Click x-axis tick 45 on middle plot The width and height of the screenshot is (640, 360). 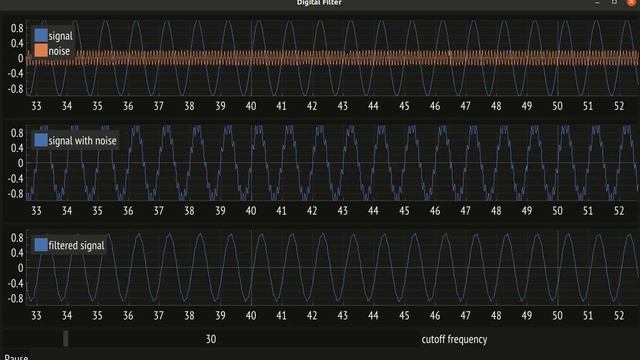(404, 211)
